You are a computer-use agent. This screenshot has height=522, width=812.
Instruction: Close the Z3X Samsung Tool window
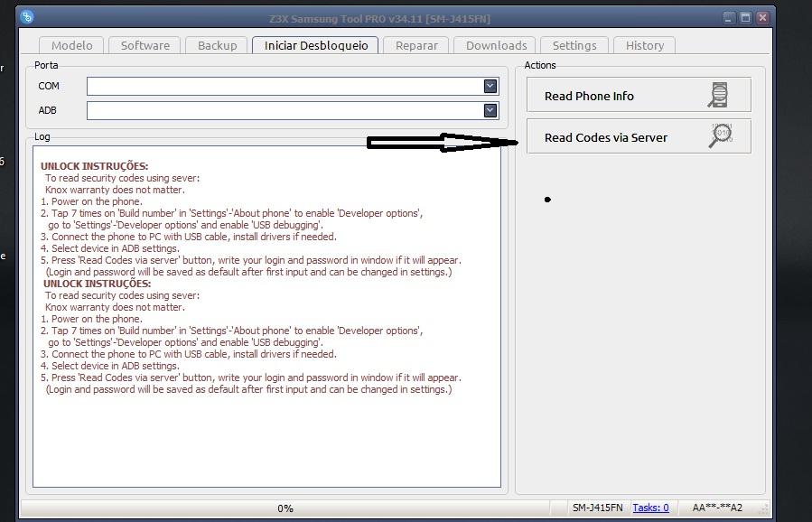pyautogui.click(x=762, y=18)
